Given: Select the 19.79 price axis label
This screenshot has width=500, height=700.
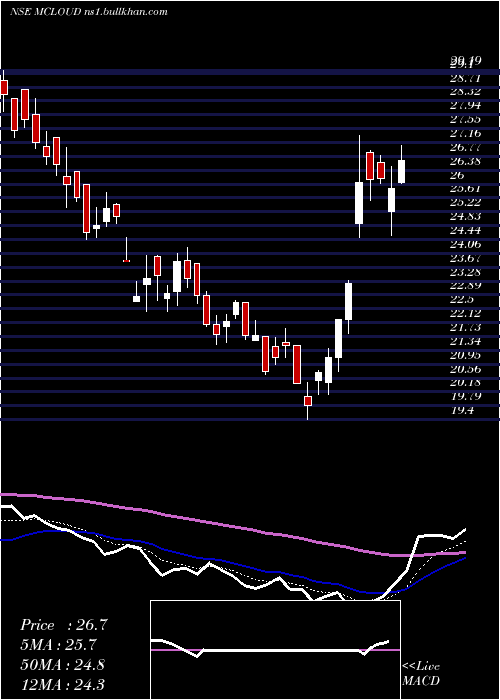Looking at the screenshot, I should (465, 396).
